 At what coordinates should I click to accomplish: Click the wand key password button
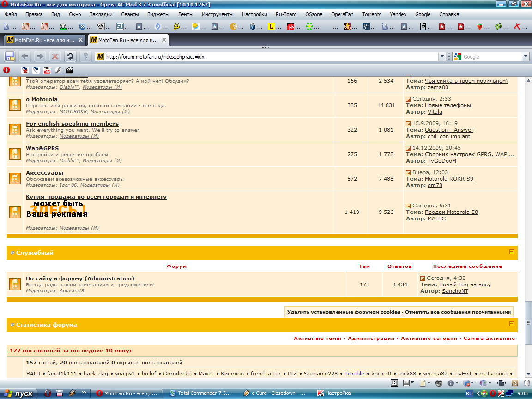click(85, 56)
